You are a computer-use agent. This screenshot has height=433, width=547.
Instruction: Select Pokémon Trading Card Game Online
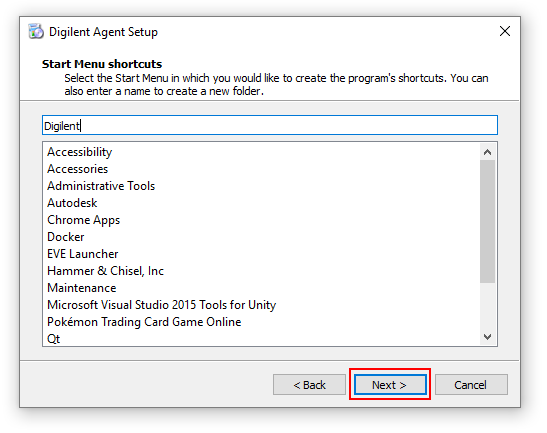click(x=144, y=322)
